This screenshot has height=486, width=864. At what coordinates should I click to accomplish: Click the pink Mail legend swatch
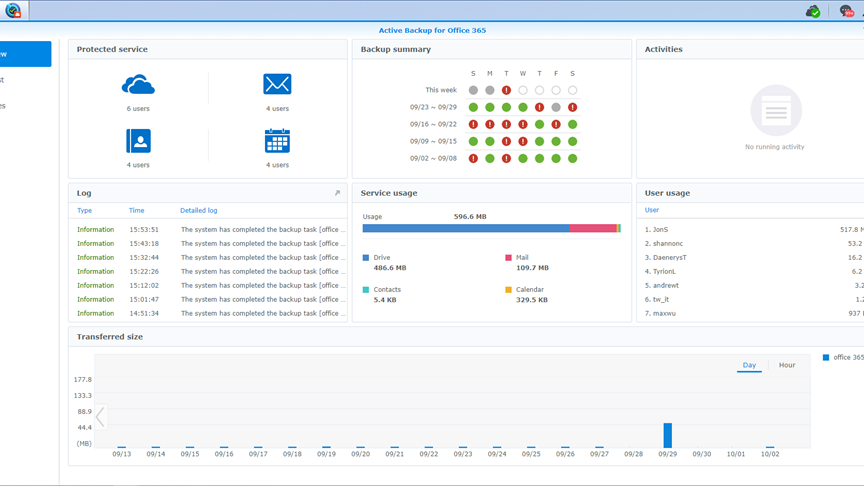coord(508,257)
